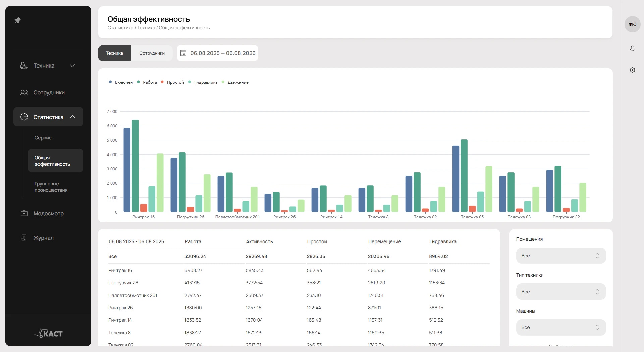Click the Тележка 05 Включен bar in chart
The width and height of the screenshot is (644, 352).
point(456,179)
